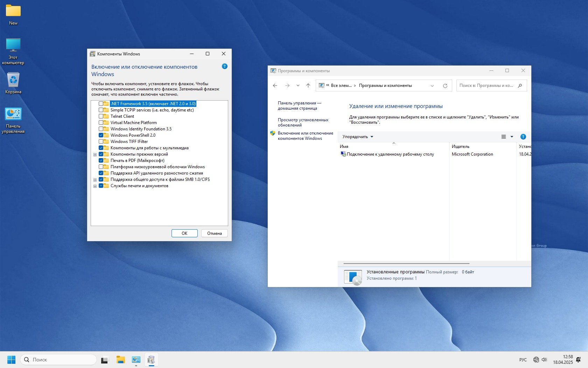Enable the Telnet Client checkbox
This screenshot has width=588, height=368.
(x=101, y=116)
